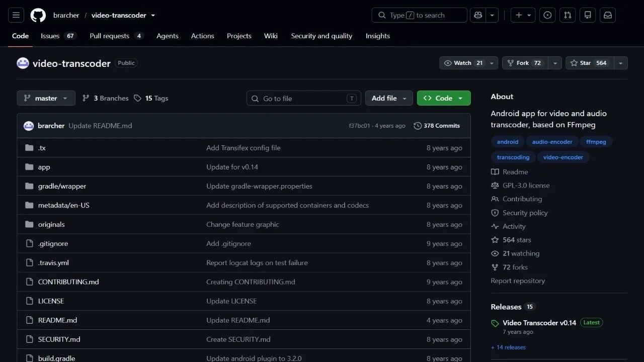Open the repository name dropdown caret
Screen dimensions: 644x362
point(153,15)
